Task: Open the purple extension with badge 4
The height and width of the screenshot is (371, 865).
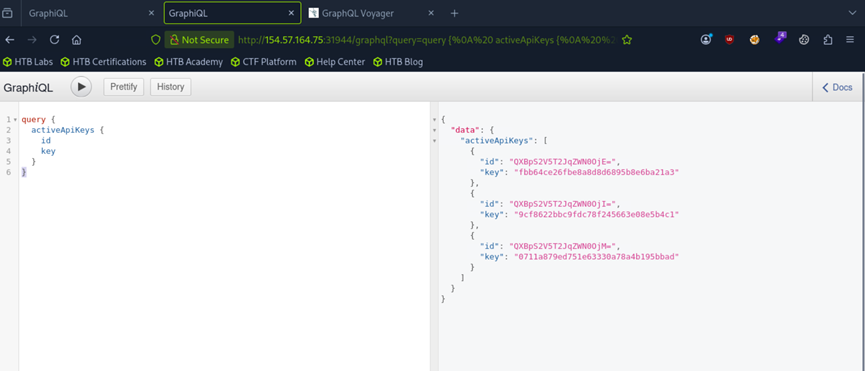Action: 779,39
